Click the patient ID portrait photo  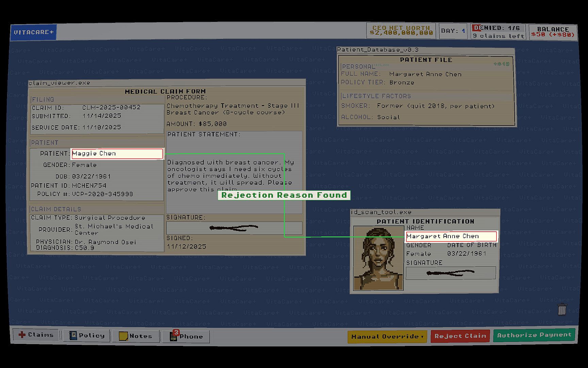pyautogui.click(x=378, y=258)
